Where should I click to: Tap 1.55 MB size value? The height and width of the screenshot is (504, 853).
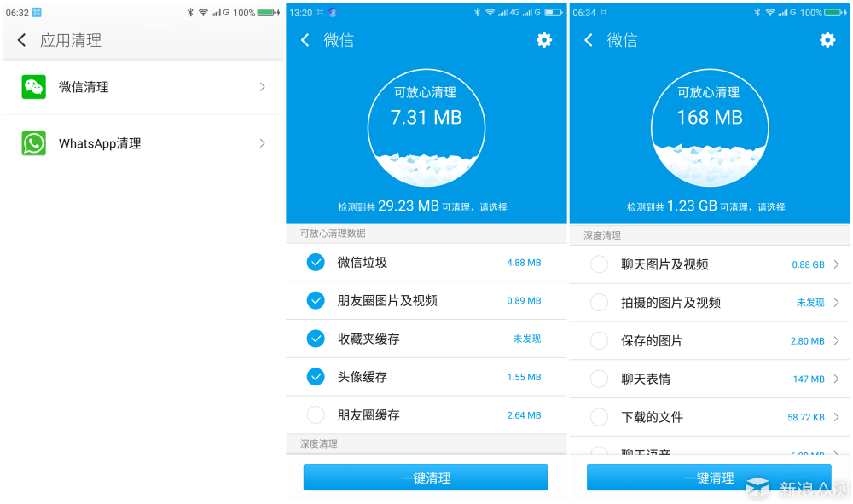click(x=524, y=377)
